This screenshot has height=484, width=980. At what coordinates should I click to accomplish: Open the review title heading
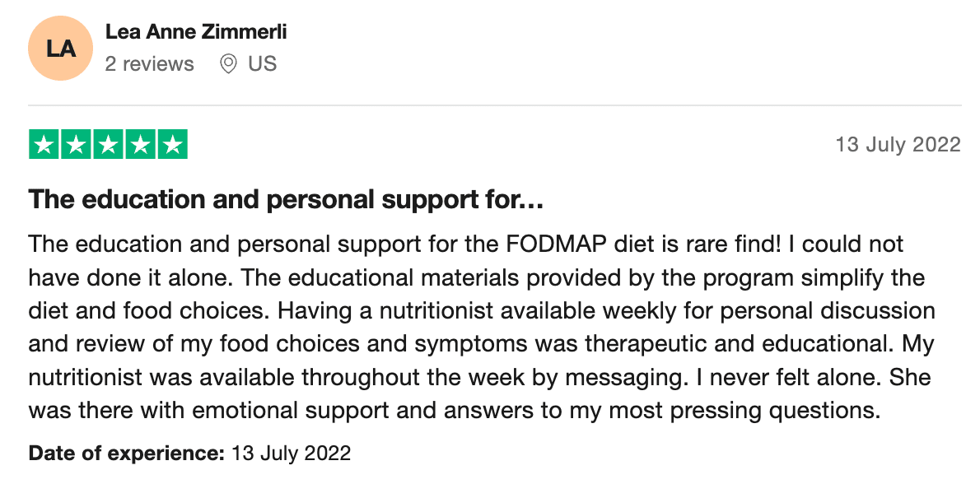pos(286,199)
